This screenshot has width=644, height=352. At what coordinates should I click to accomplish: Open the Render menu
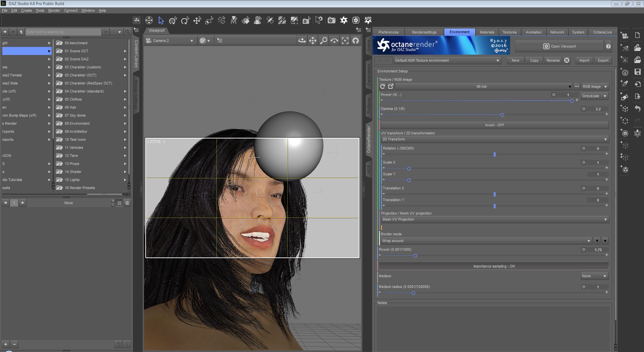coord(54,10)
